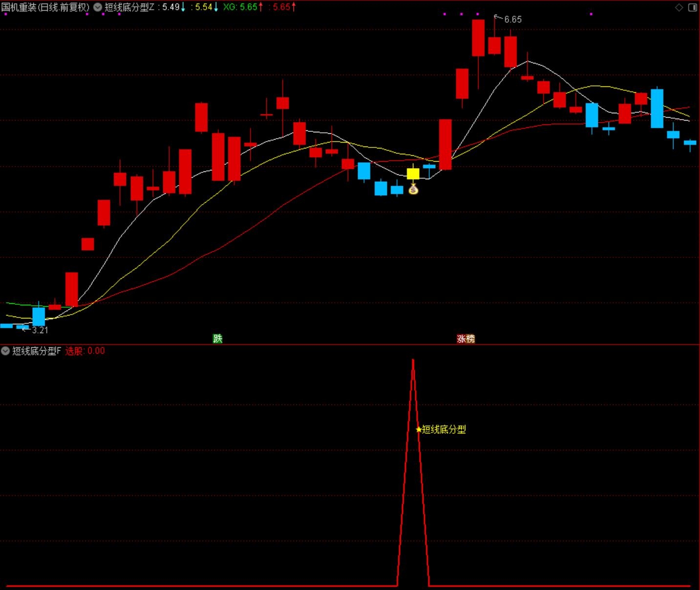
Task: Click the red 5.65 value
Action: (281, 7)
